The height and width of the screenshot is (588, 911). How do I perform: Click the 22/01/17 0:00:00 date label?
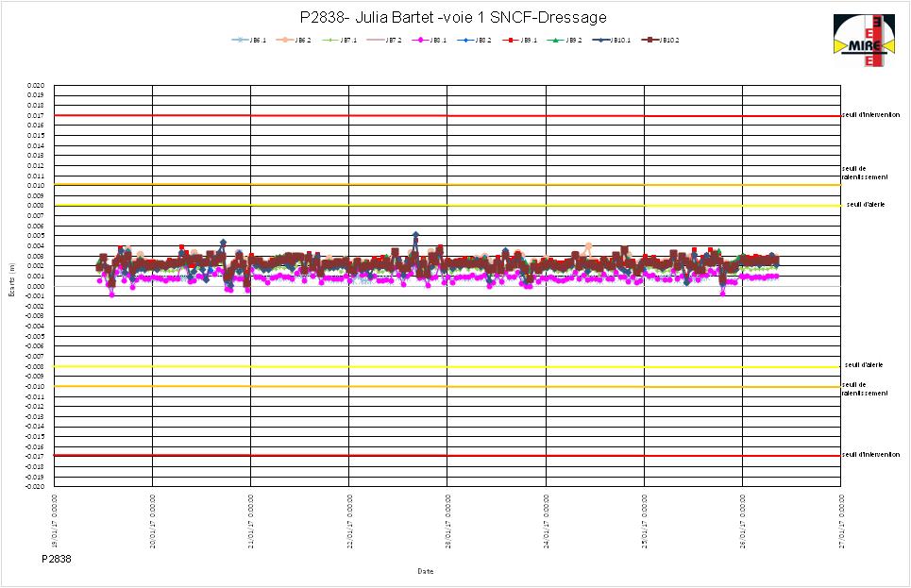pos(349,521)
